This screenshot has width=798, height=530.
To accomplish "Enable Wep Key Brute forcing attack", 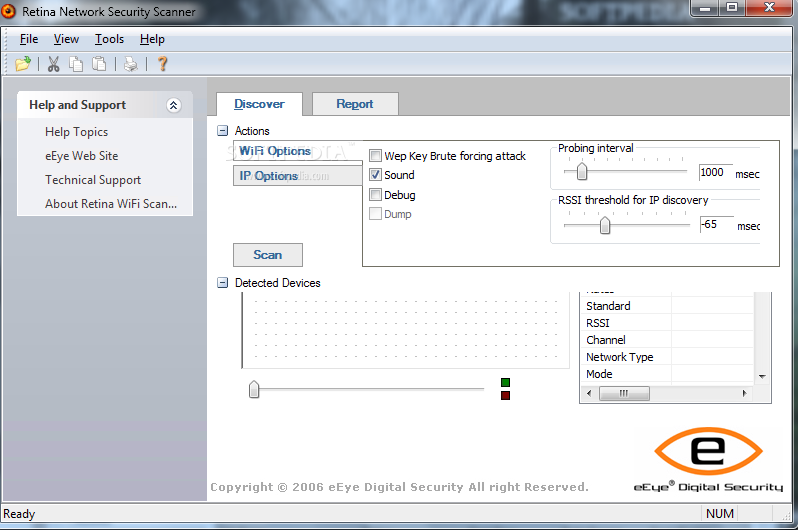I will coord(376,155).
